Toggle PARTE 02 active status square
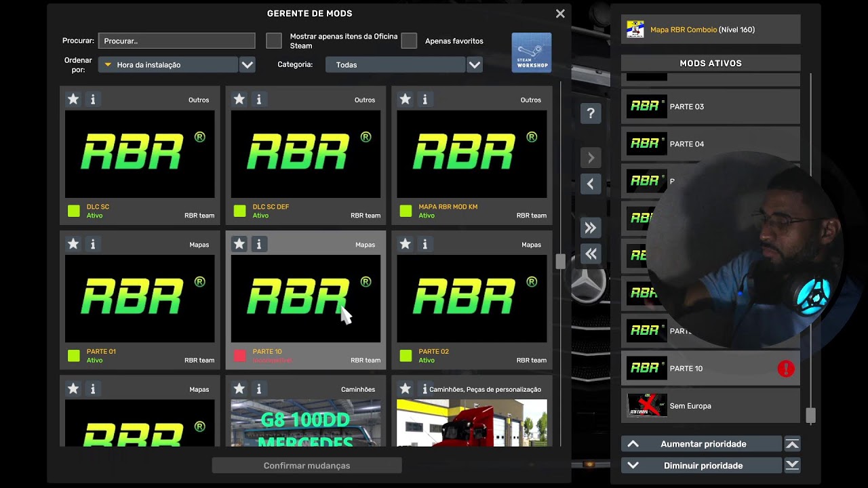The width and height of the screenshot is (868, 488). click(406, 355)
